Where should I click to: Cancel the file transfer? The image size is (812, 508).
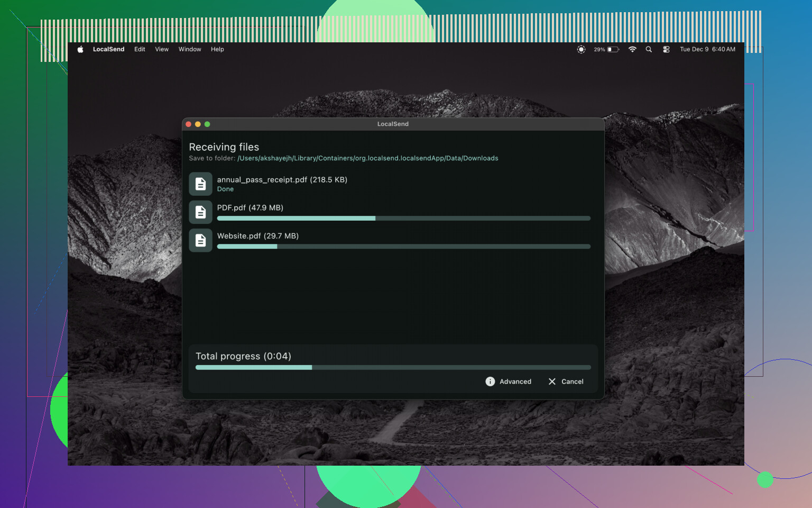566,382
